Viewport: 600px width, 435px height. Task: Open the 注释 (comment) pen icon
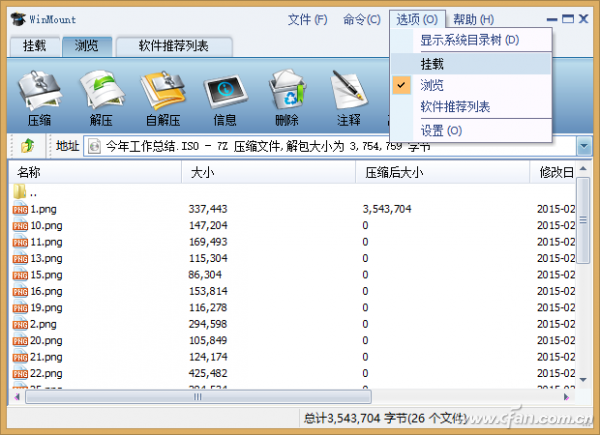349,90
